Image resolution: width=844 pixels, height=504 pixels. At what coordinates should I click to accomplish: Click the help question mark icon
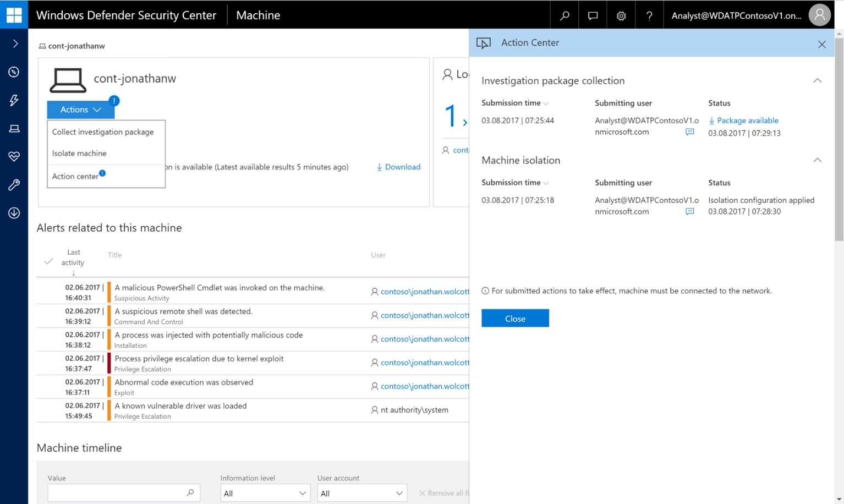pyautogui.click(x=649, y=15)
